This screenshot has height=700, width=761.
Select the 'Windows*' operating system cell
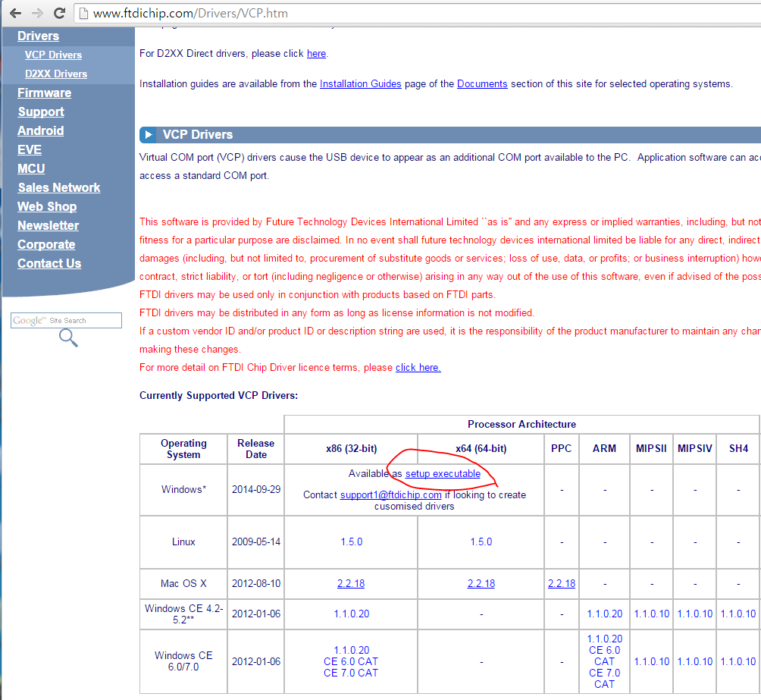tap(183, 489)
